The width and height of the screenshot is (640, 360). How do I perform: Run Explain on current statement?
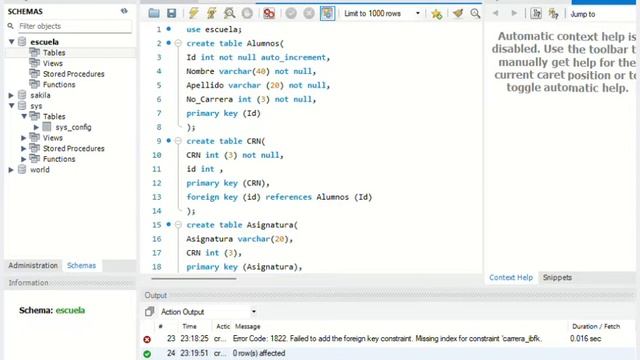(229, 13)
